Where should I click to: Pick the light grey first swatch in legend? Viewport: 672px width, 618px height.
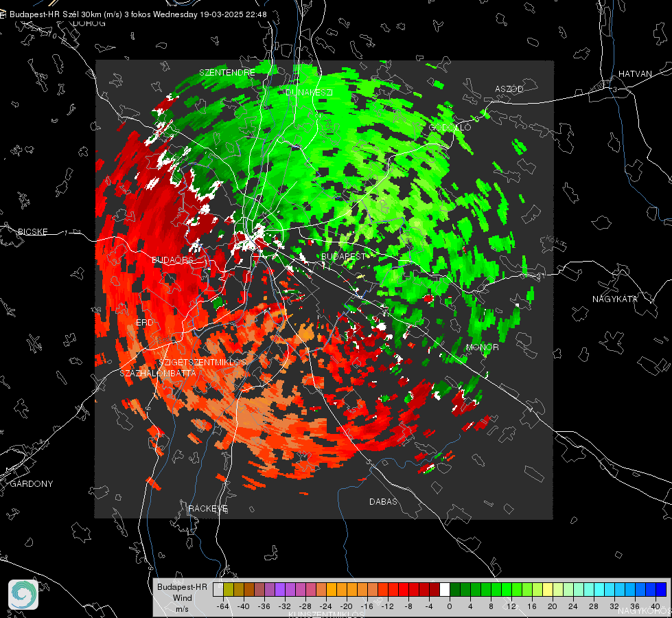coord(218,589)
